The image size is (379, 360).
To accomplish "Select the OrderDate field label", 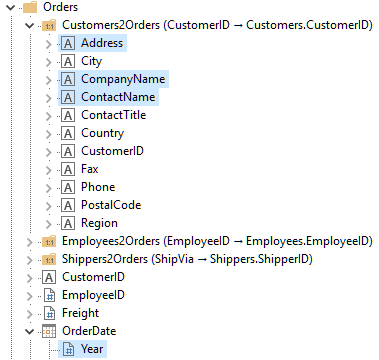I will [x=89, y=331].
